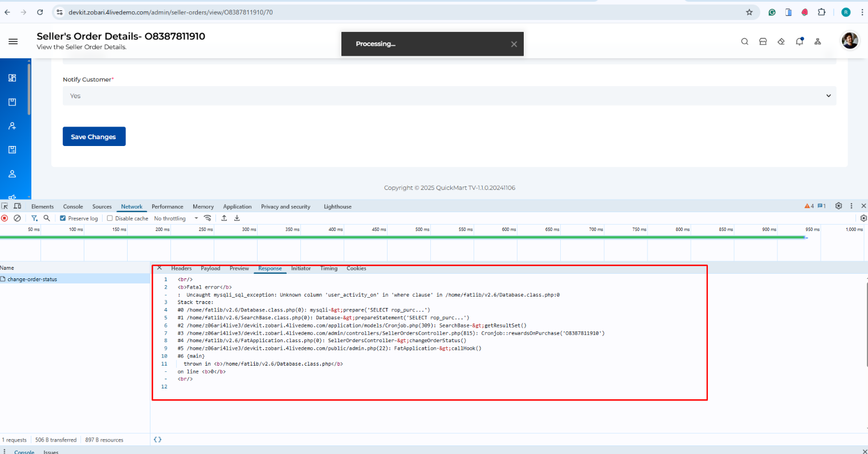Click the eraser clear-cache icon
Screen dimensions: 868x454
point(781,42)
